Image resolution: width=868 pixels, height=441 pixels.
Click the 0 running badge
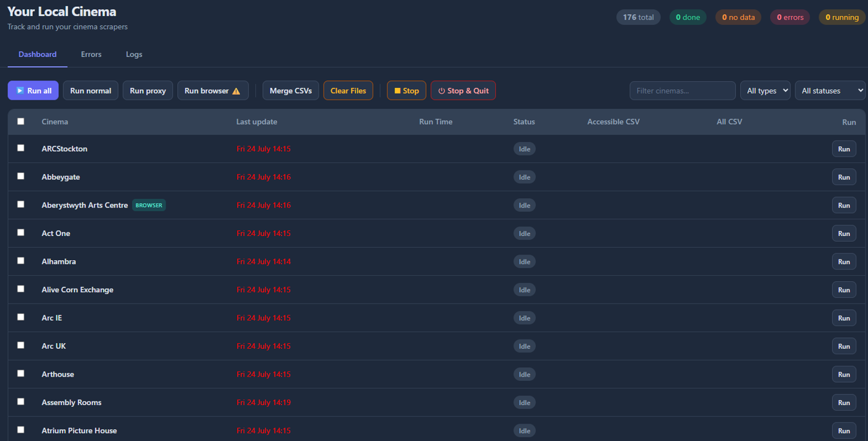click(842, 17)
